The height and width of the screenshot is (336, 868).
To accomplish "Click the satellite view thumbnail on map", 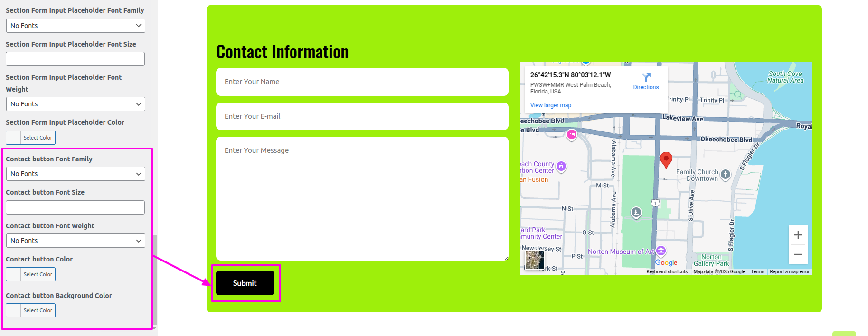I will [535, 260].
